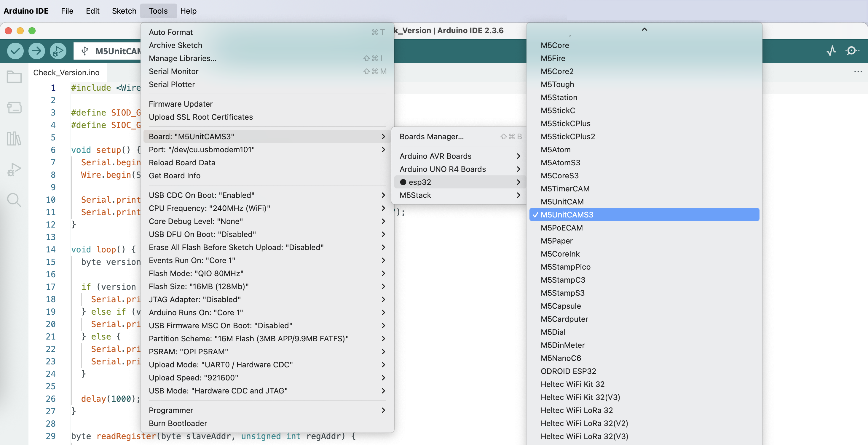Screen dimensions: 868x445
Task: Expand PSRAM options
Action: (x=267, y=352)
